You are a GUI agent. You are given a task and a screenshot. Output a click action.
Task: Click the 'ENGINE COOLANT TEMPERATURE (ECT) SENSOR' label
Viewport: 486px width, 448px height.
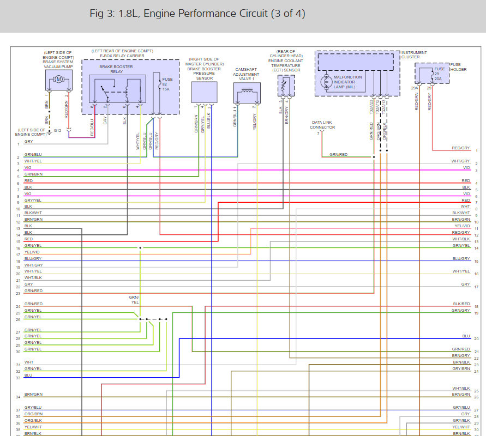pos(285,65)
